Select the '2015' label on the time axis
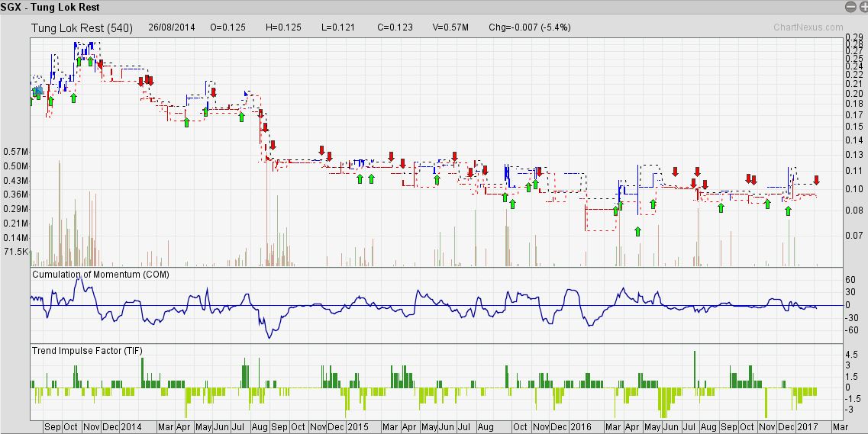The width and height of the screenshot is (868, 434). pos(358,427)
